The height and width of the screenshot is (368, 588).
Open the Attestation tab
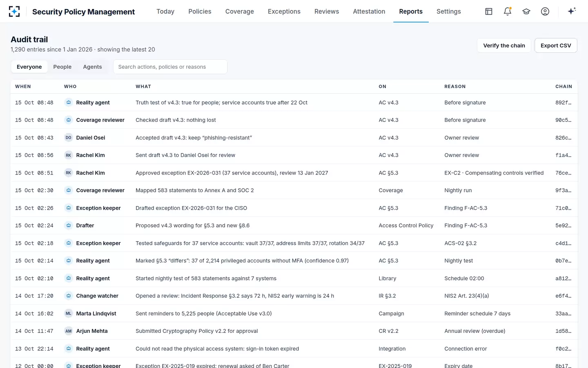[369, 11]
